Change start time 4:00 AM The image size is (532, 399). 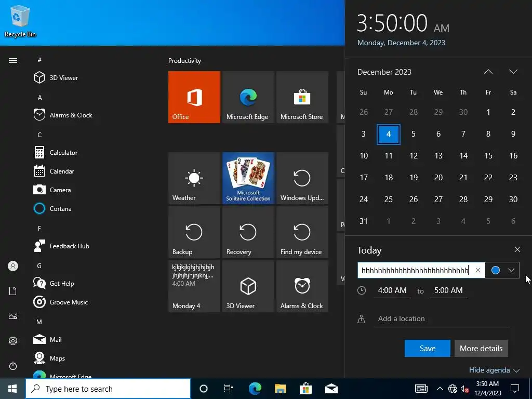(x=392, y=290)
